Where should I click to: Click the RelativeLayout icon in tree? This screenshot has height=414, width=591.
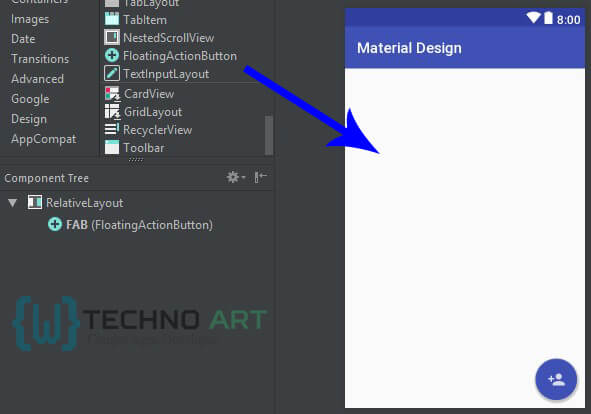tap(35, 202)
